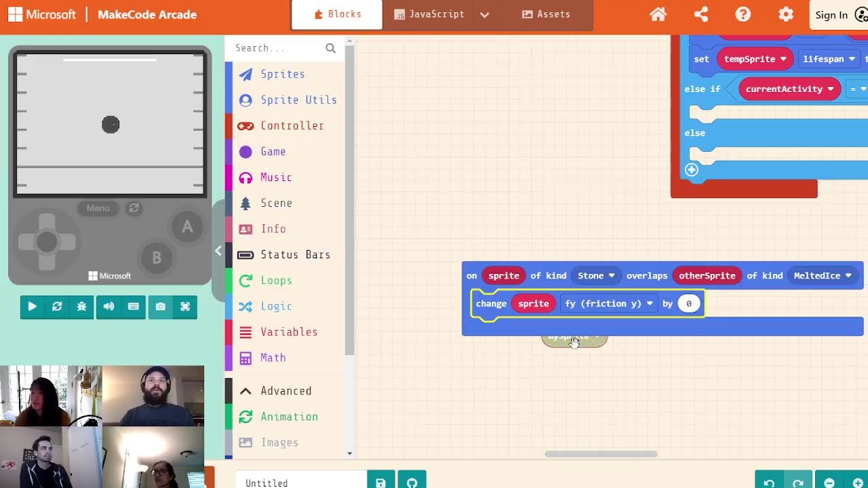
Task: Open the currentActivity variable dropdown
Action: 789,89
